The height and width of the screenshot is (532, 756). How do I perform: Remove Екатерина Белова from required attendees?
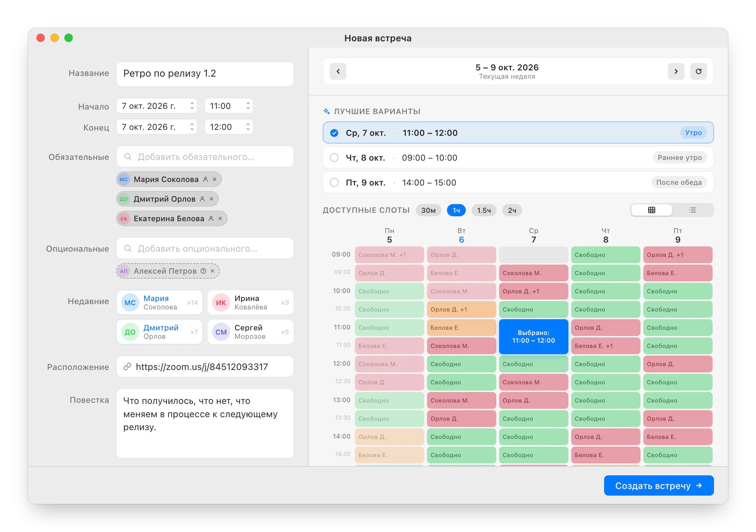point(220,218)
